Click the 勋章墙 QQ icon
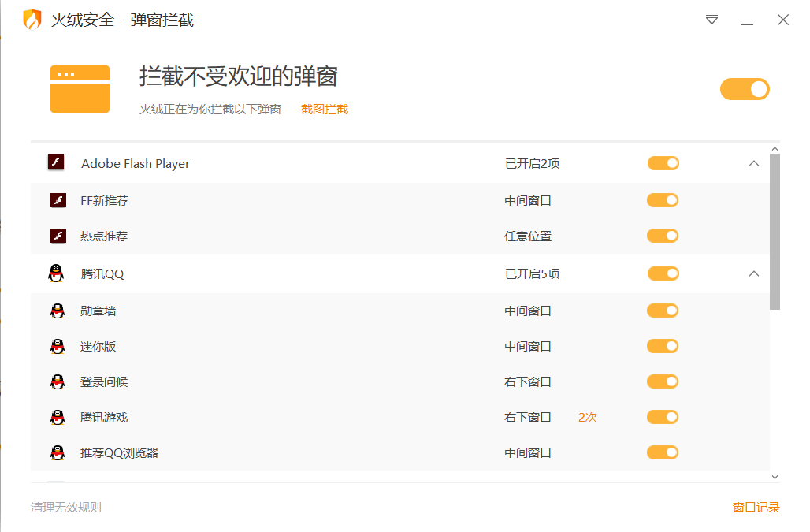The height and width of the screenshot is (532, 810). point(58,311)
